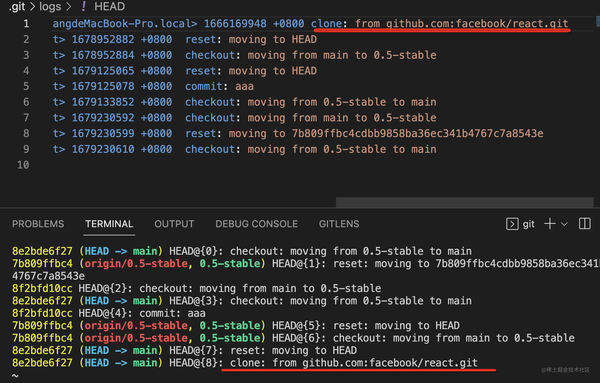Click the horizontal editor scrollbar
Screen dimensions: 600x383
click(x=465, y=202)
